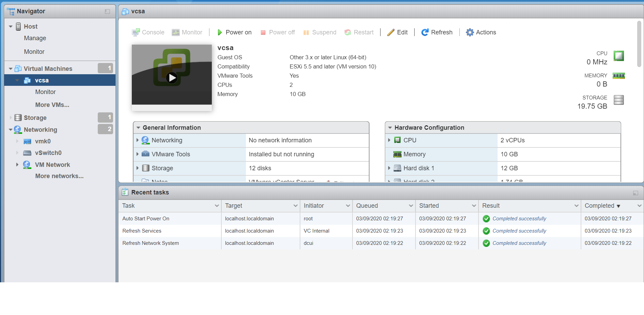Click the vcsa console thumbnail play button
Viewport: 644px width, 315px height.
(x=172, y=78)
